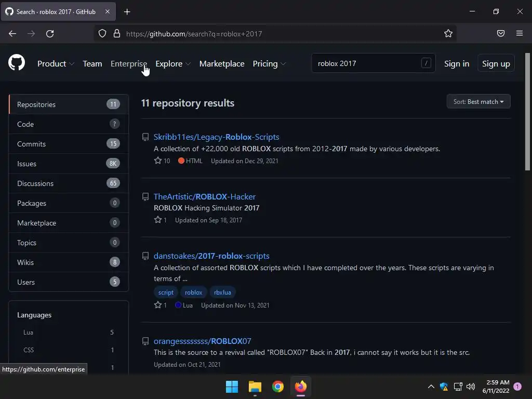This screenshot has width=532, height=399.
Task: Open orangesssssss/ROBLOX07 repository link
Action: point(202,341)
